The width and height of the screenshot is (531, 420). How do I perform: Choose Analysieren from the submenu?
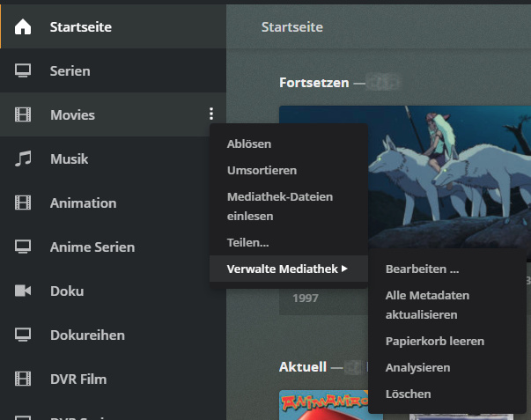[447, 367]
